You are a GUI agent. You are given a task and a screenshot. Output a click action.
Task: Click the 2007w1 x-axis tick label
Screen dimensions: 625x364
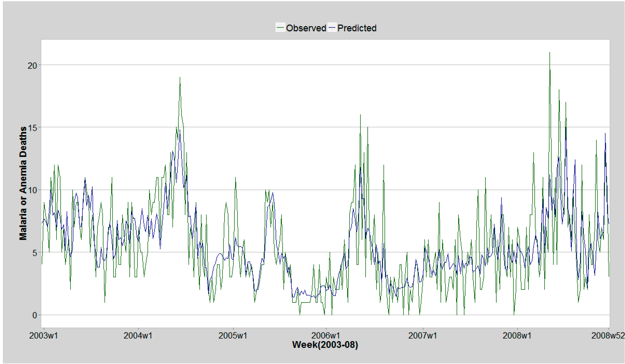422,335
